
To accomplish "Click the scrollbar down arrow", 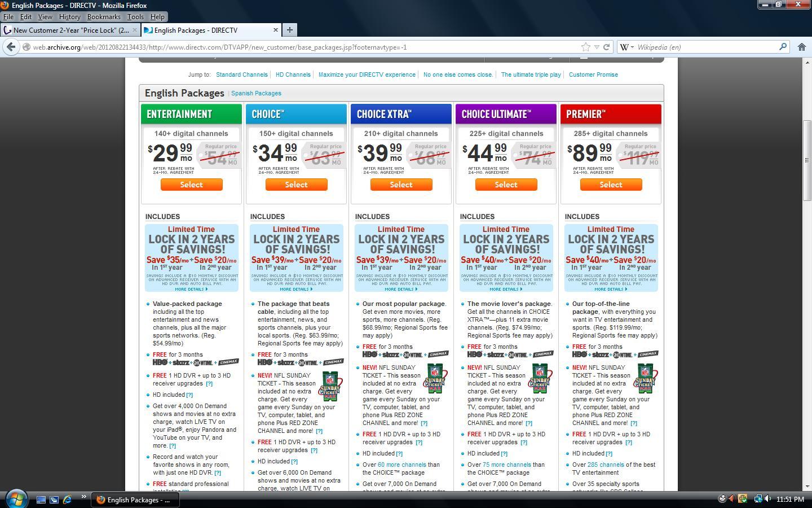I will pos(807,485).
